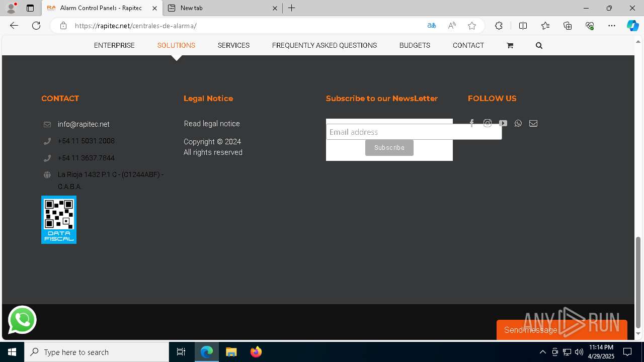Viewport: 644px width, 362px height.
Task: Open browser Extensions puzzle icon
Action: [499, 26]
